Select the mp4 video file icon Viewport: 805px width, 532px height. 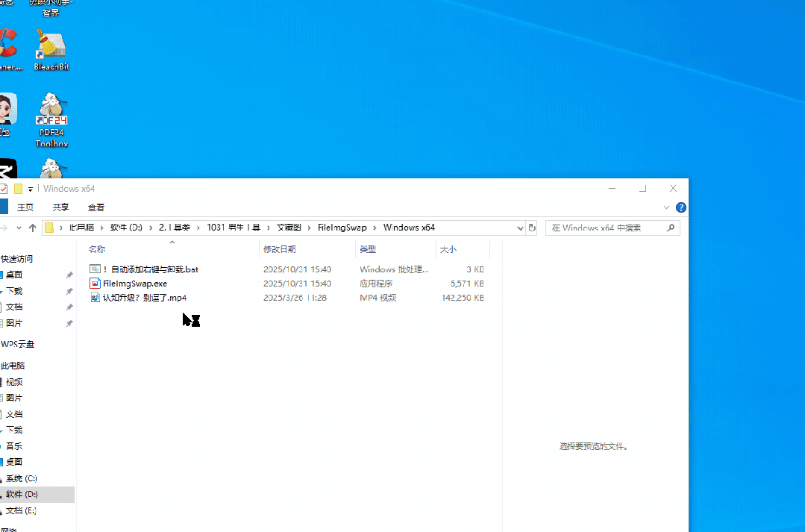(95, 298)
